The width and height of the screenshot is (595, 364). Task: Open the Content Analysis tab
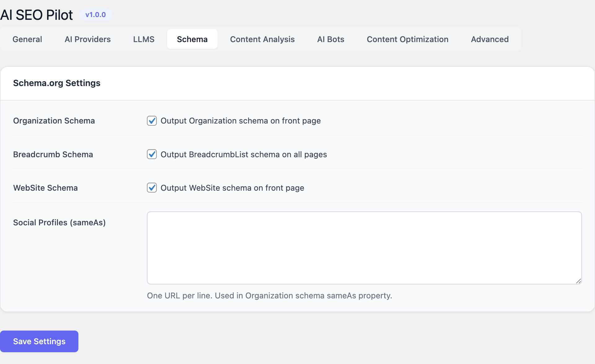[262, 39]
